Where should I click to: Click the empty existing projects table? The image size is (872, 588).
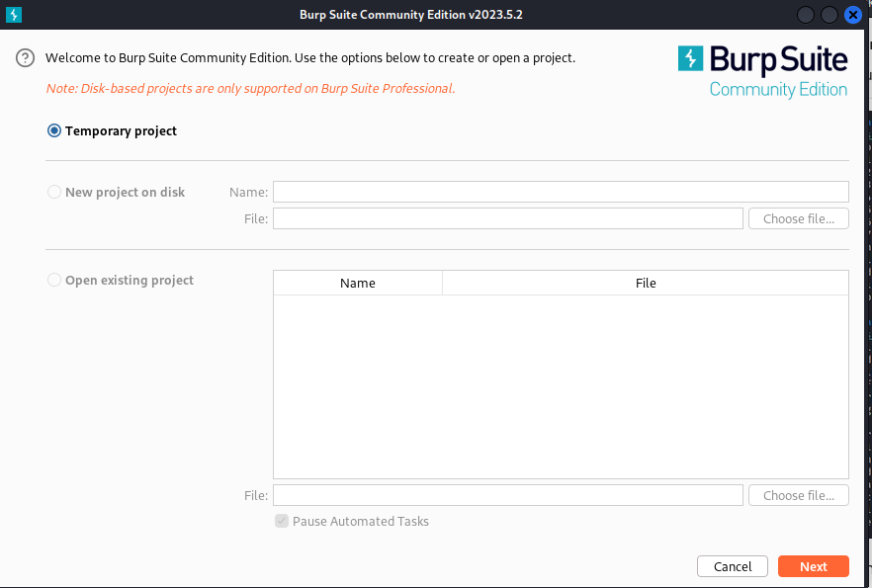pos(561,386)
